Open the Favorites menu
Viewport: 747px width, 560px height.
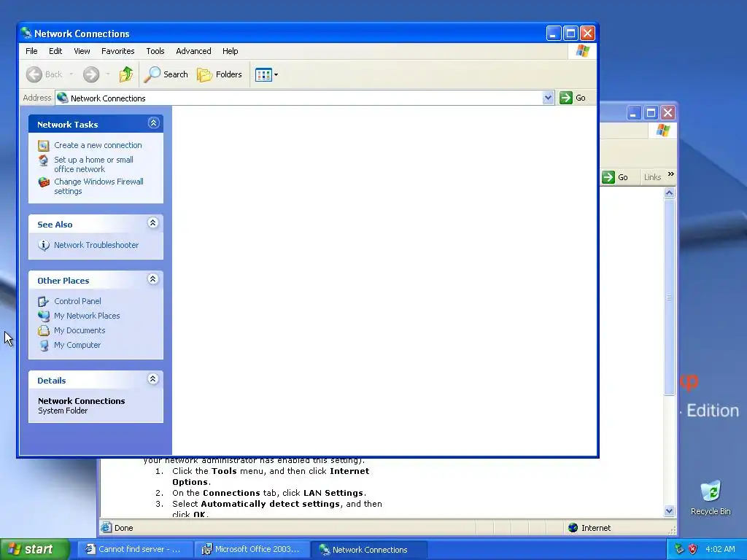[x=117, y=51]
